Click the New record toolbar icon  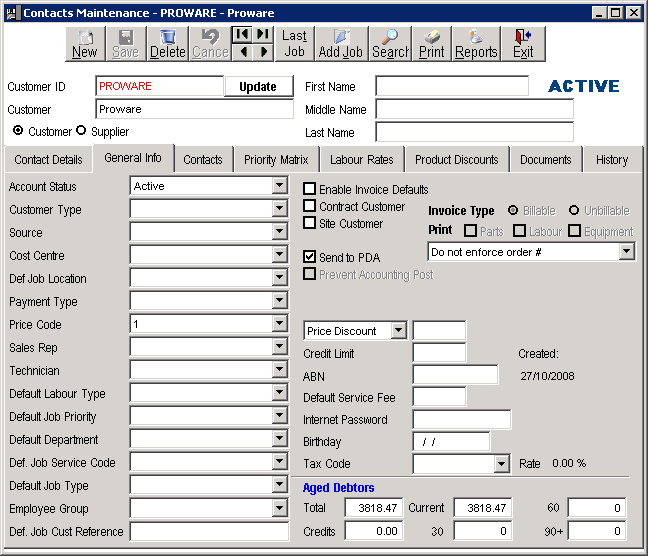[x=85, y=44]
